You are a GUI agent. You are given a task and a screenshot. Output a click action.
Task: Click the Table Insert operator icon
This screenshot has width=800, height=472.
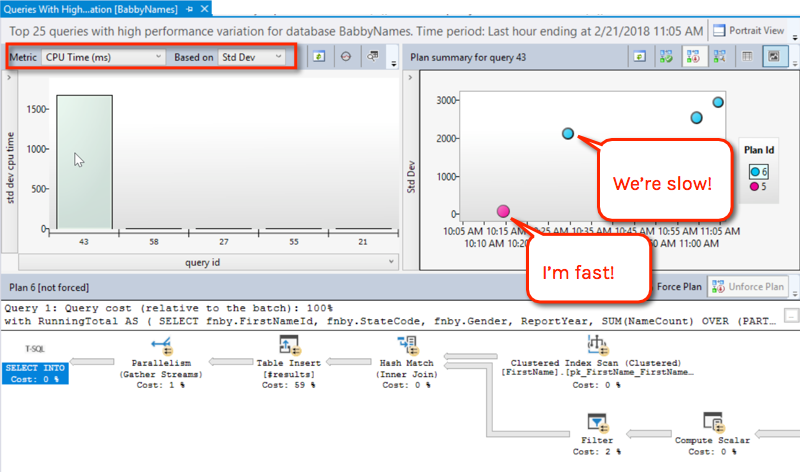coord(290,346)
